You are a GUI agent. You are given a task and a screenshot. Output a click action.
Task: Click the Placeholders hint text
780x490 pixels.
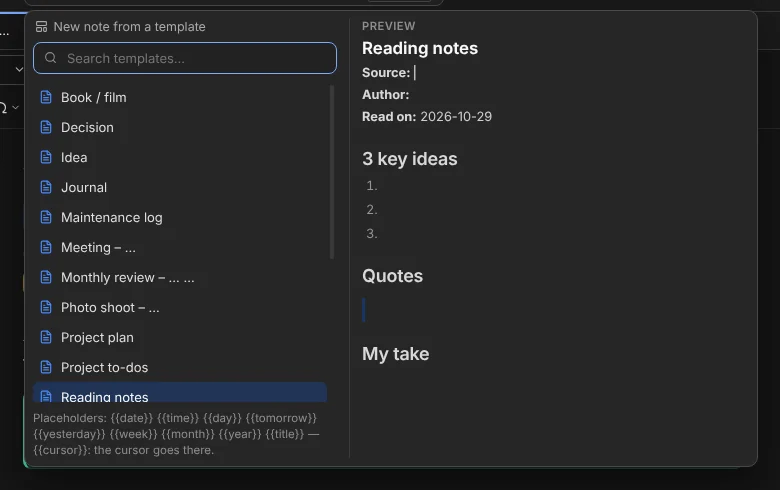tap(176, 434)
